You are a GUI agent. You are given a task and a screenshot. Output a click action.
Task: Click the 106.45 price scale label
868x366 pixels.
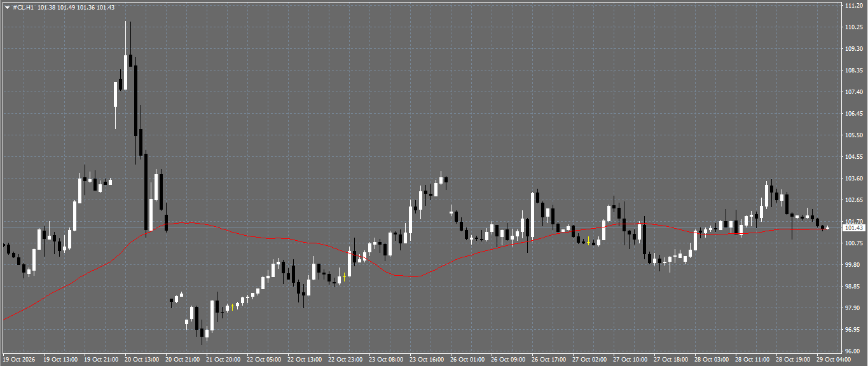tap(853, 113)
